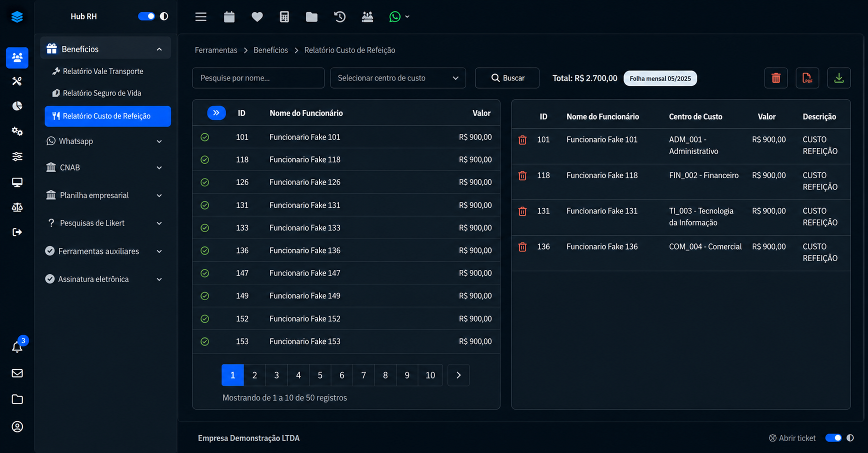
Task: Expand Planilha empresarial section
Action: tap(105, 195)
